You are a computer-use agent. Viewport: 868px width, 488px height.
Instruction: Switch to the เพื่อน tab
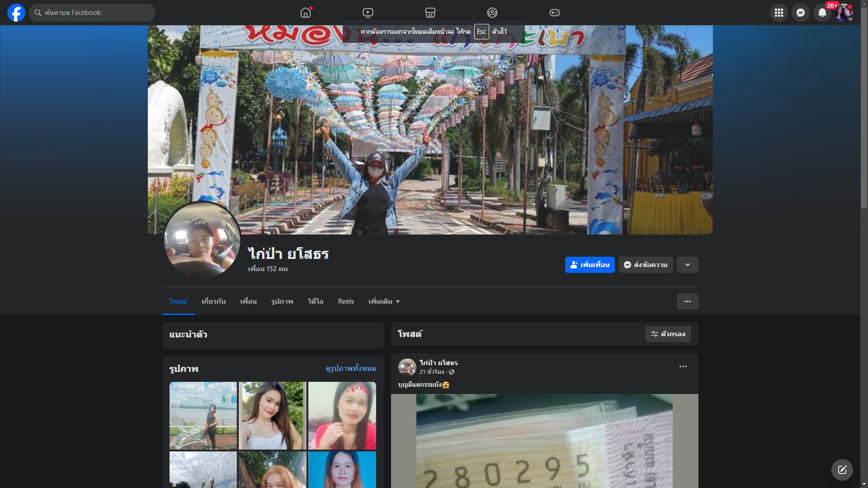(248, 301)
